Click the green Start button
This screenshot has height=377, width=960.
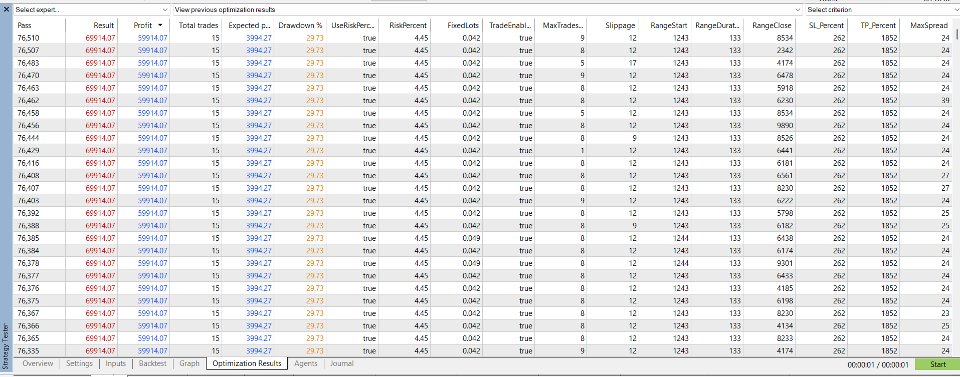coord(937,364)
